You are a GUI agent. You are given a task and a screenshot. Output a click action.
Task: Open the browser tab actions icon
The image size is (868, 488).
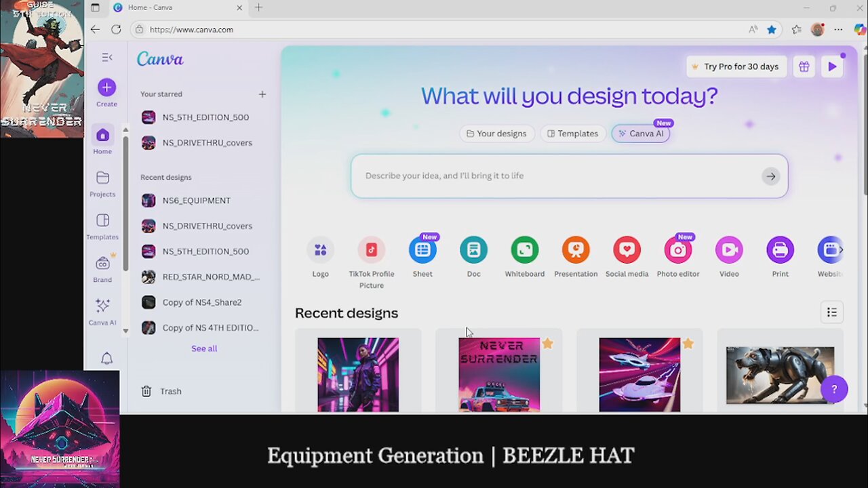click(95, 7)
